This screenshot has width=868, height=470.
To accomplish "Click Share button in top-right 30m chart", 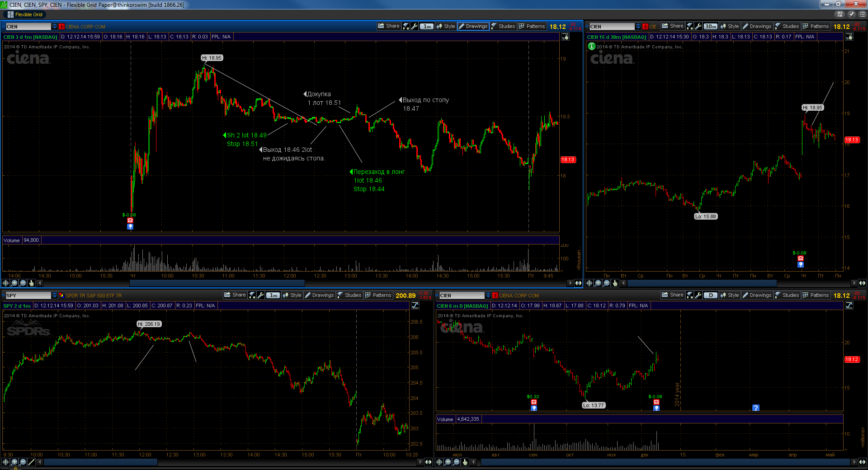I will pos(673,26).
